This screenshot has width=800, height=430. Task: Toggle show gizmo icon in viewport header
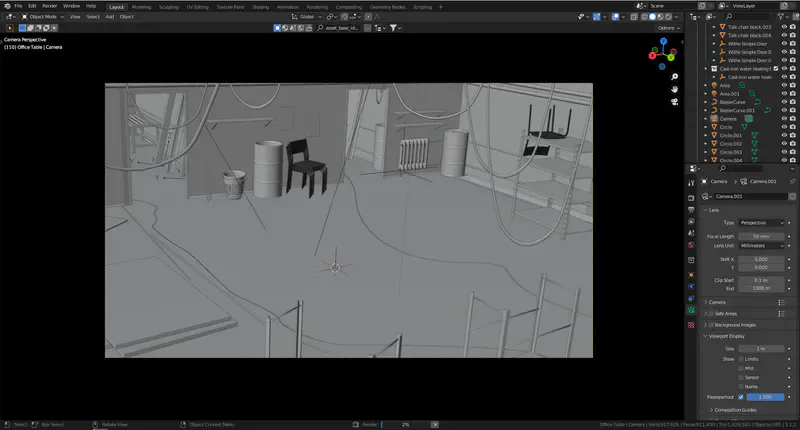(x=596, y=17)
